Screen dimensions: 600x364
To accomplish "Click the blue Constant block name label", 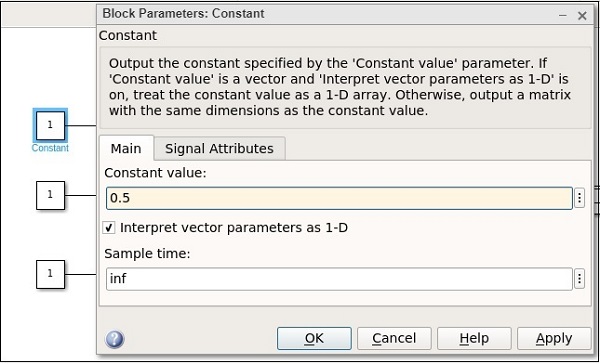I will click(x=50, y=148).
